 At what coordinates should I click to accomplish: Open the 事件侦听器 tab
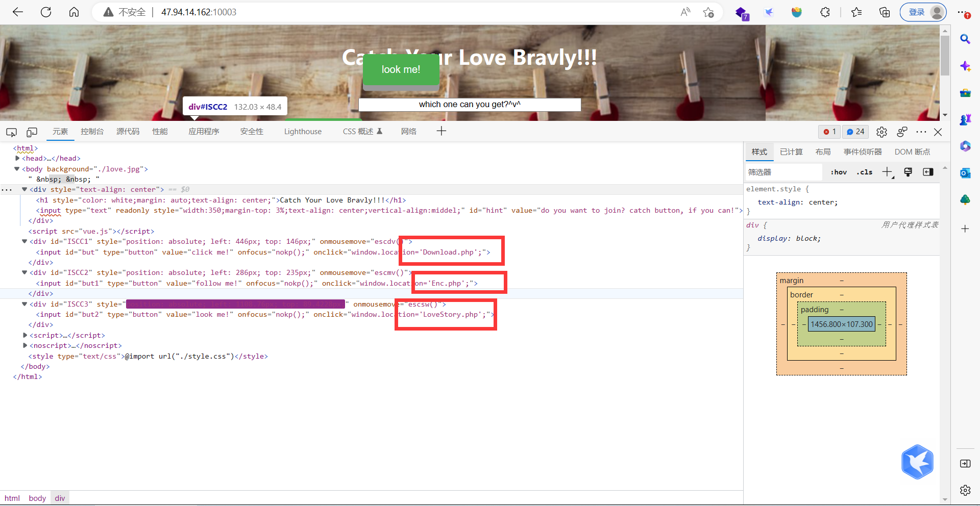tap(863, 152)
